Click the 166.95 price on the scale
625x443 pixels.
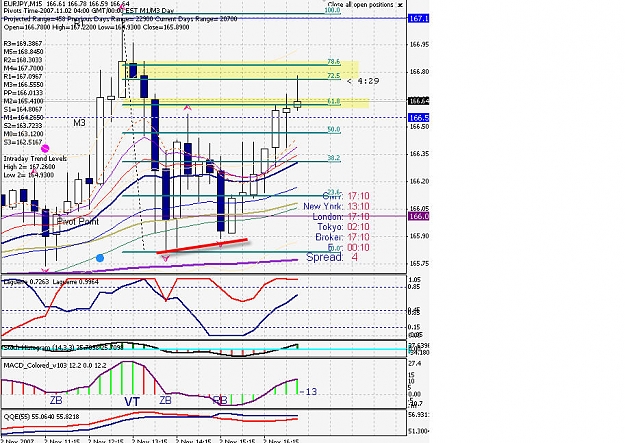tap(419, 45)
